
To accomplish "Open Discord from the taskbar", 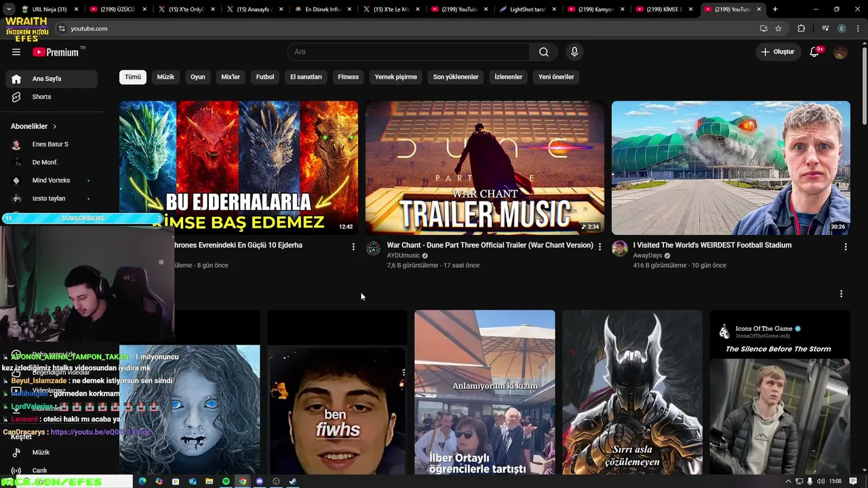I will coord(259,481).
